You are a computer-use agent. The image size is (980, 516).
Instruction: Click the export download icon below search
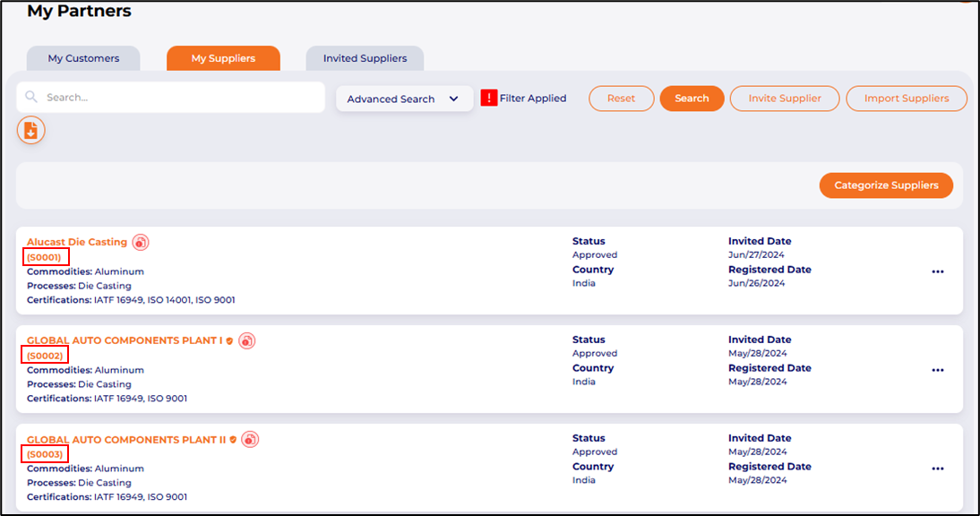(x=30, y=131)
